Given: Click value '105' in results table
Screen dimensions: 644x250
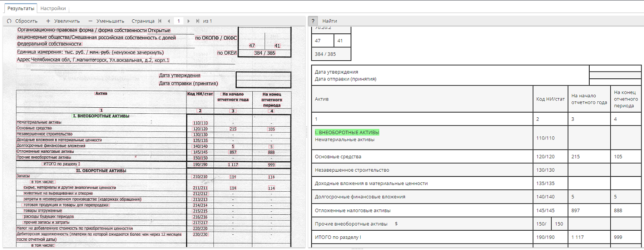Looking at the screenshot, I should pyautogui.click(x=618, y=156).
